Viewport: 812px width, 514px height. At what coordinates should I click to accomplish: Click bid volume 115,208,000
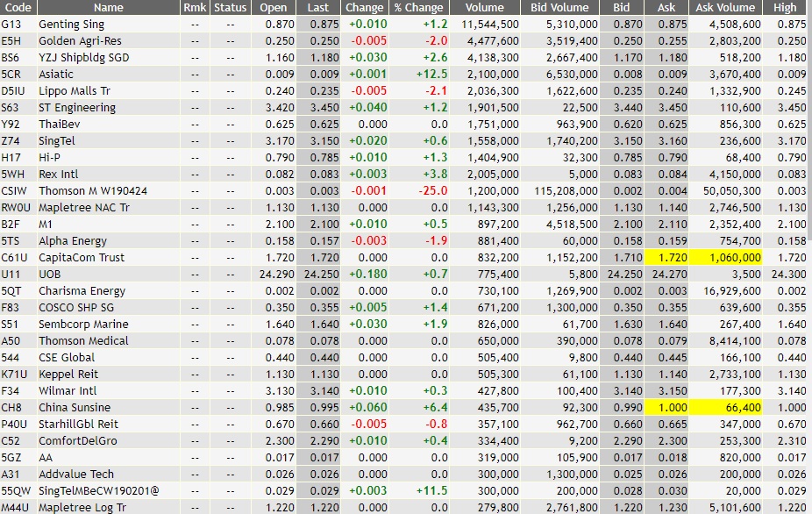pos(566,190)
